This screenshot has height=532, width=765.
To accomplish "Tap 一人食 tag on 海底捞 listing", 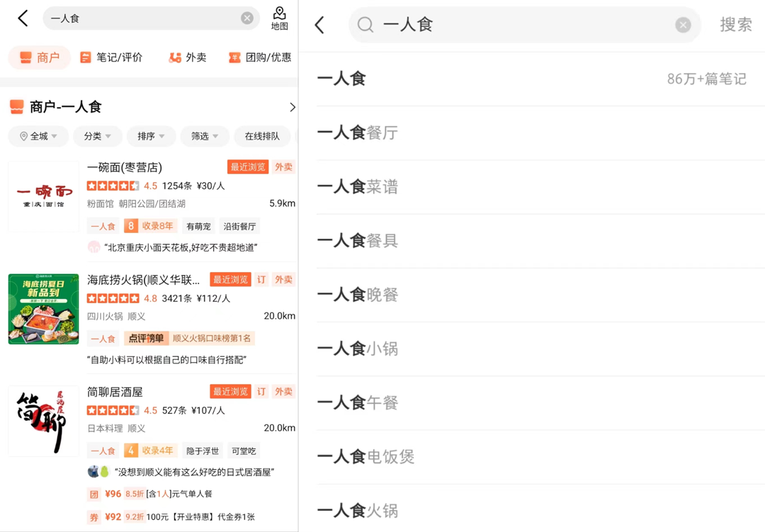I will point(103,339).
